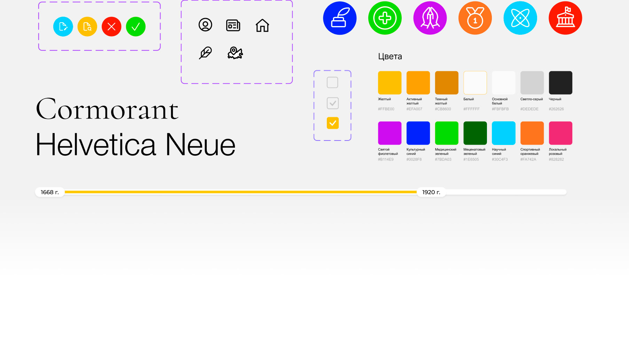Click the Цвета section heading
629x364 pixels.
click(390, 56)
